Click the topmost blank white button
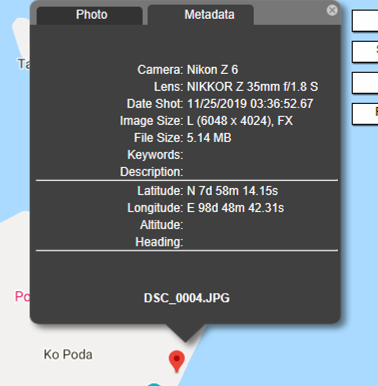This screenshot has width=378, height=386. point(365,21)
